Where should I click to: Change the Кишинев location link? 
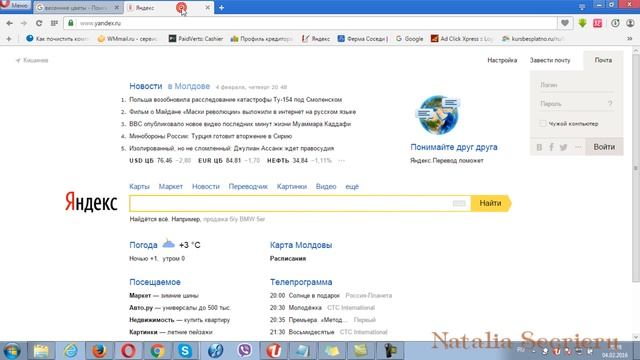(x=32, y=60)
